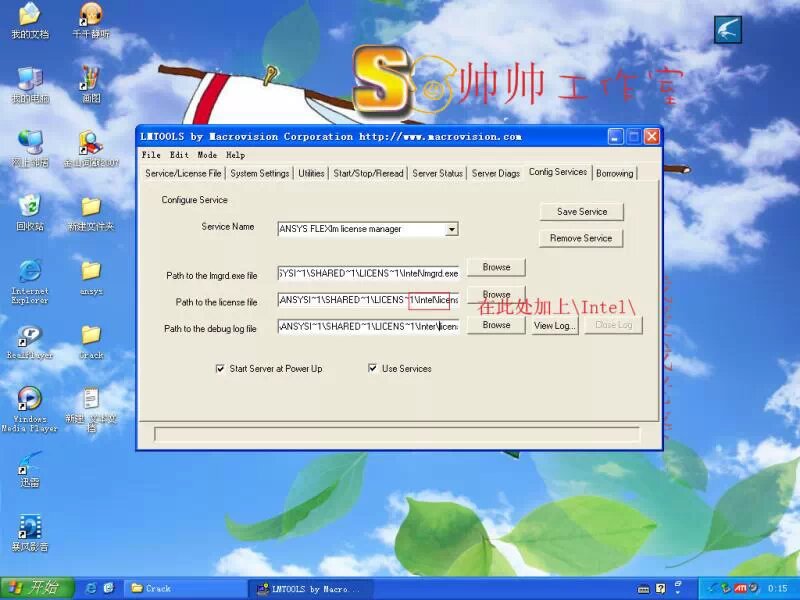Screen dimensions: 800x600
Task: Toggle Start Server at Power Up checkbox
Action: tap(220, 369)
